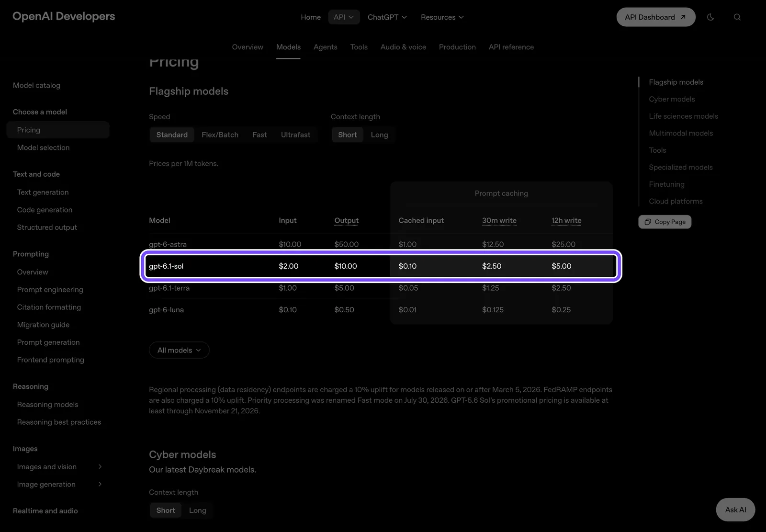Click the Output column header
The width and height of the screenshot is (766, 532).
coord(346,220)
